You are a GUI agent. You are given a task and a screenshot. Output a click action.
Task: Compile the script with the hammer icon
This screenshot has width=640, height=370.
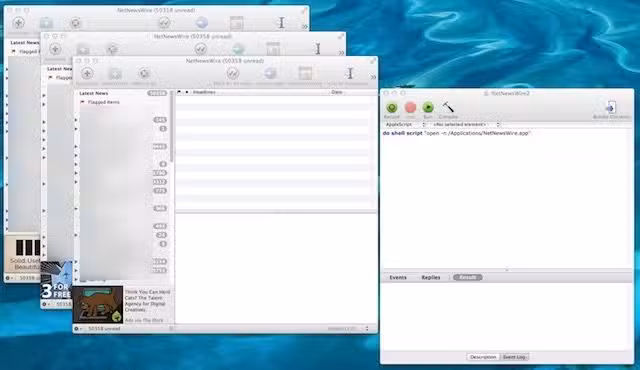(x=448, y=108)
